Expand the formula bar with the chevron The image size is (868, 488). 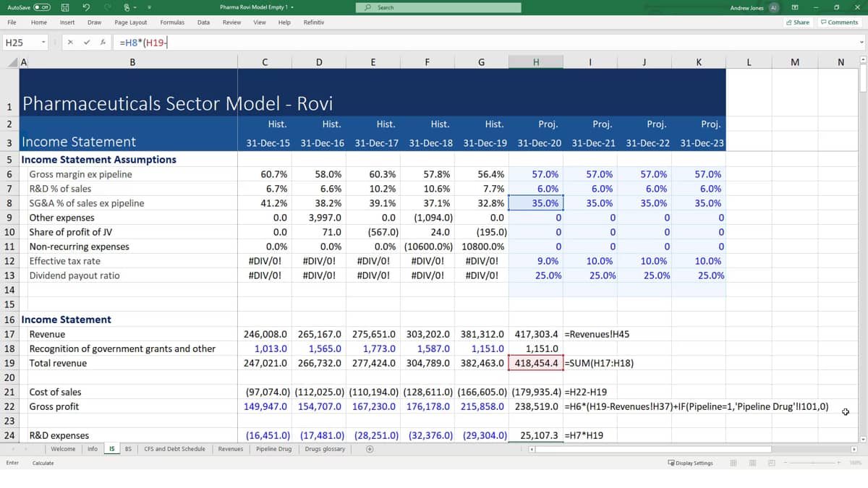(x=861, y=43)
